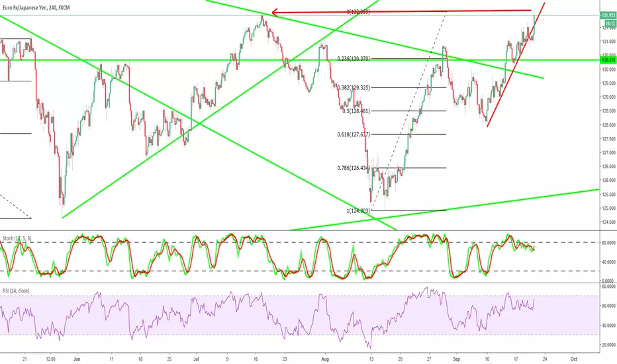
Task: Click 129.500 on the price axis
Action: point(608,83)
